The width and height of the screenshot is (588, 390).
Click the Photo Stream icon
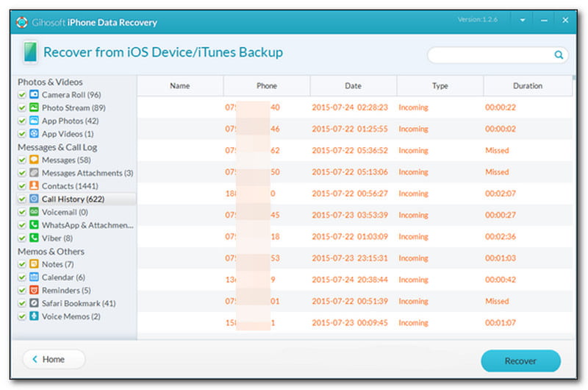tap(34, 108)
